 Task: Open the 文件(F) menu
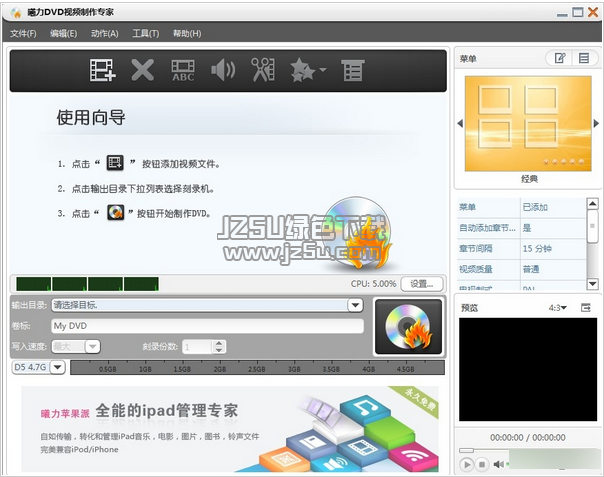tap(23, 34)
